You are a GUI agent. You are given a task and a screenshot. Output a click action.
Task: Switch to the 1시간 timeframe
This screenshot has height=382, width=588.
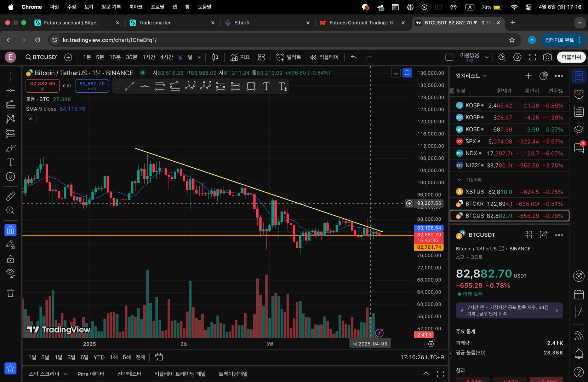[149, 57]
